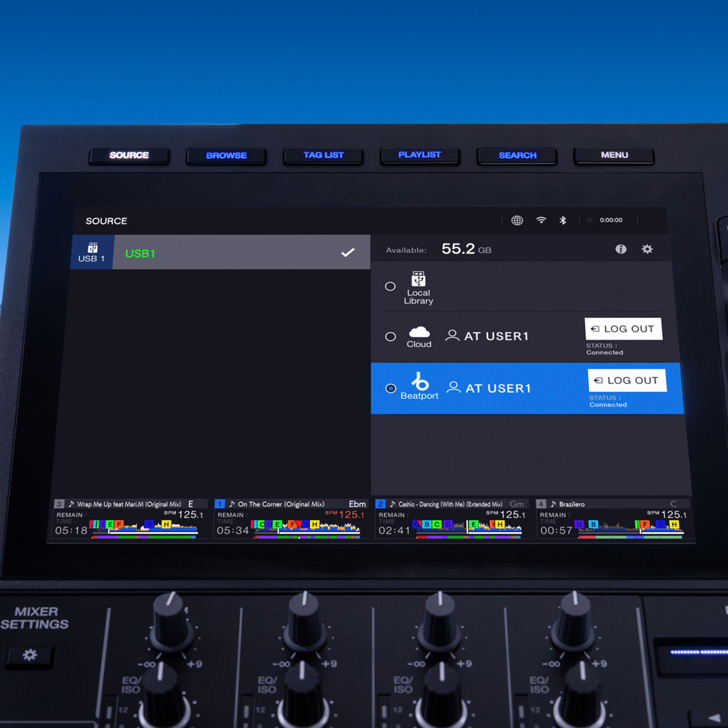Click the Bluetooth status icon
The height and width of the screenshot is (728, 728).
[x=563, y=220]
